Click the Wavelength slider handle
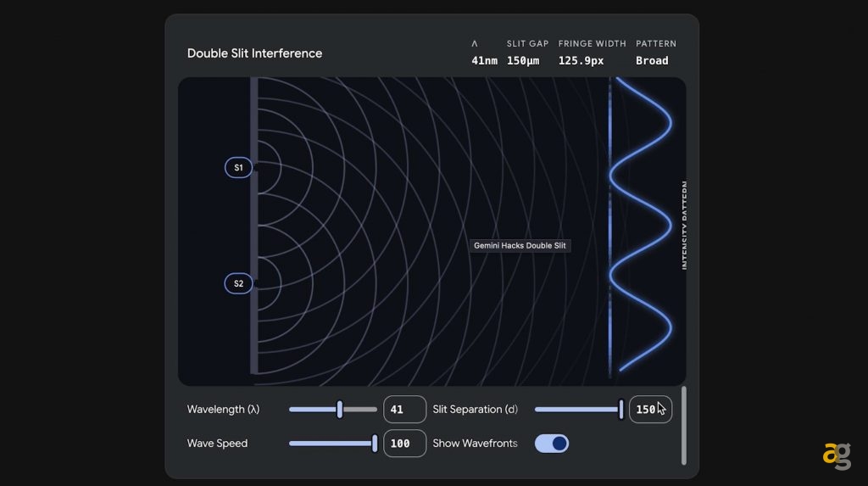This screenshot has height=486, width=868. (x=340, y=410)
